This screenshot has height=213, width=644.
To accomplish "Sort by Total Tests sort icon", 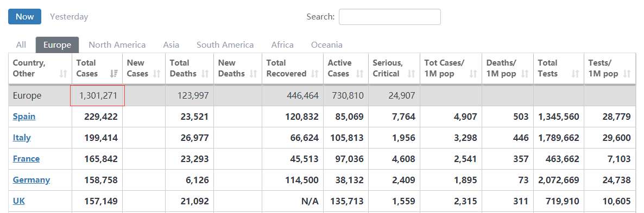I will (576, 74).
